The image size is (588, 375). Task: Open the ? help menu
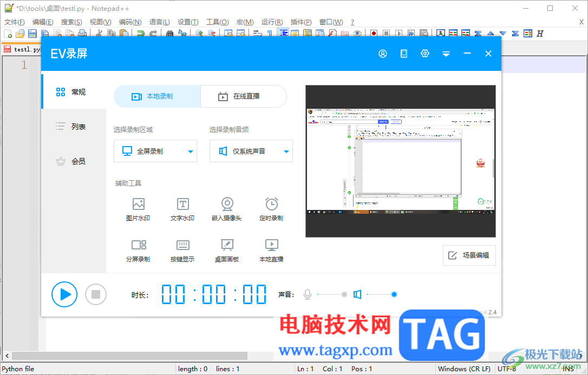coord(352,22)
